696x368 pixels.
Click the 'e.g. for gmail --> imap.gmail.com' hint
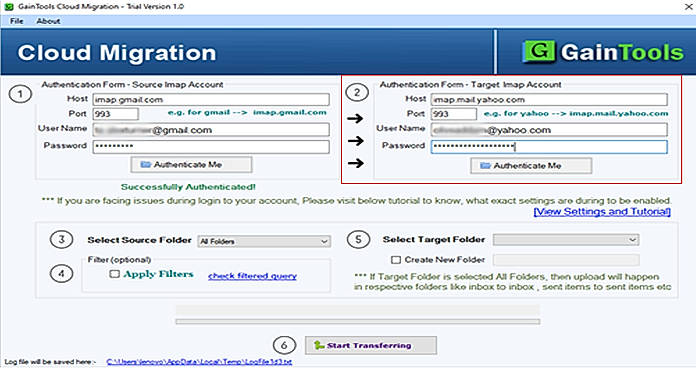pyautogui.click(x=247, y=113)
